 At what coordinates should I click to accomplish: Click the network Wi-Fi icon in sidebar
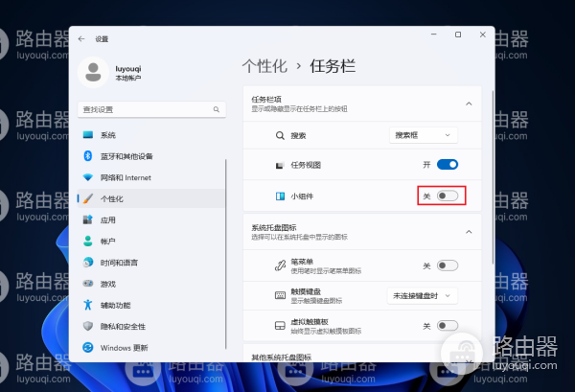coord(88,177)
